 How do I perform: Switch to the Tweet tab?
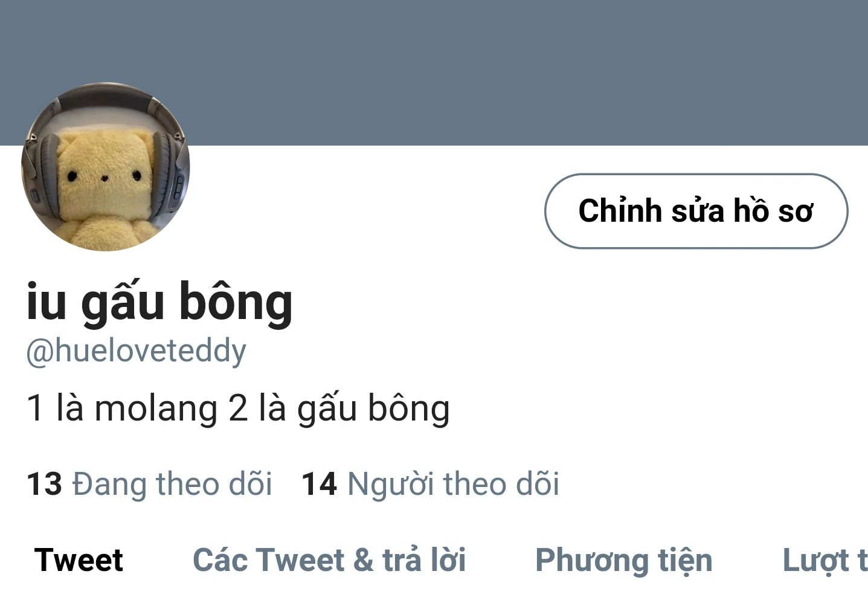tap(79, 560)
